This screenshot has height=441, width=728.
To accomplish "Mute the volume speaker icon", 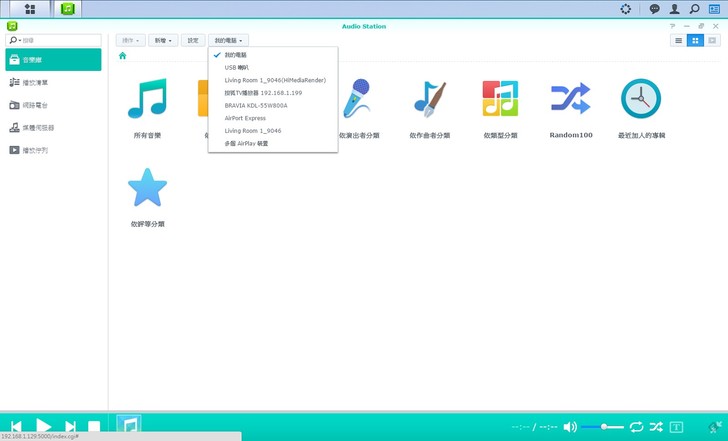I will [570, 427].
